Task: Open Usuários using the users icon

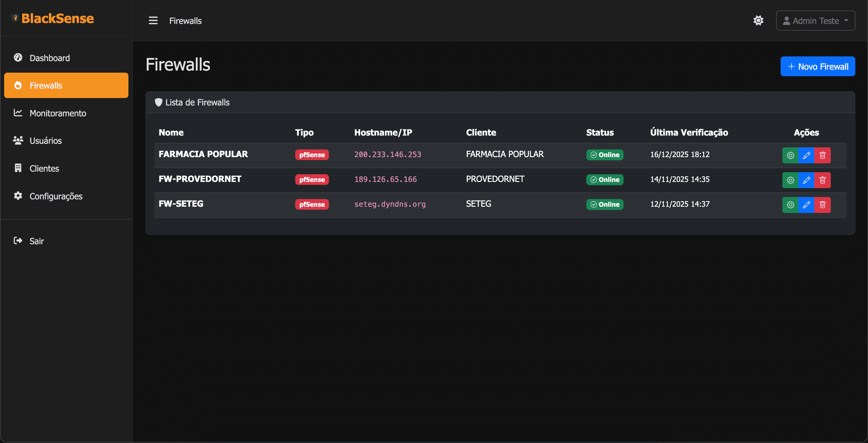Action: click(x=18, y=141)
